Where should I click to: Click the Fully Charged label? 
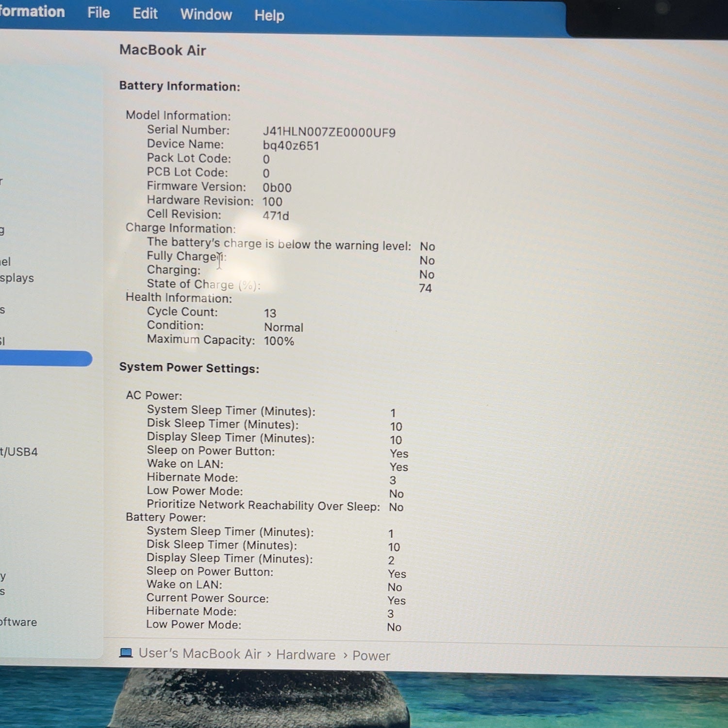coord(186,256)
